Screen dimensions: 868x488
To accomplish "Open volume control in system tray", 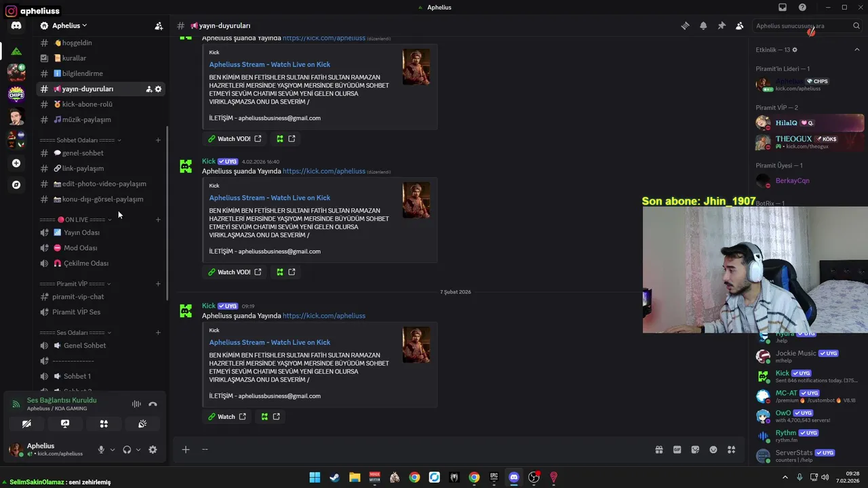I will (x=825, y=477).
